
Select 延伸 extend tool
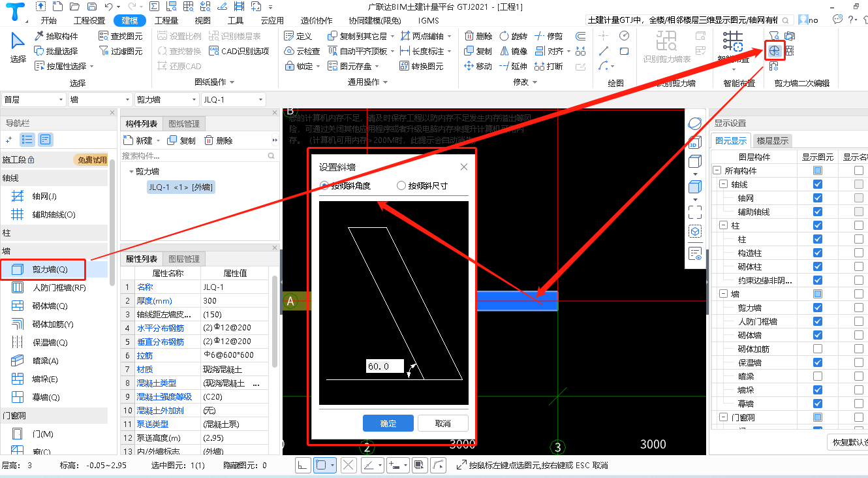(513, 66)
